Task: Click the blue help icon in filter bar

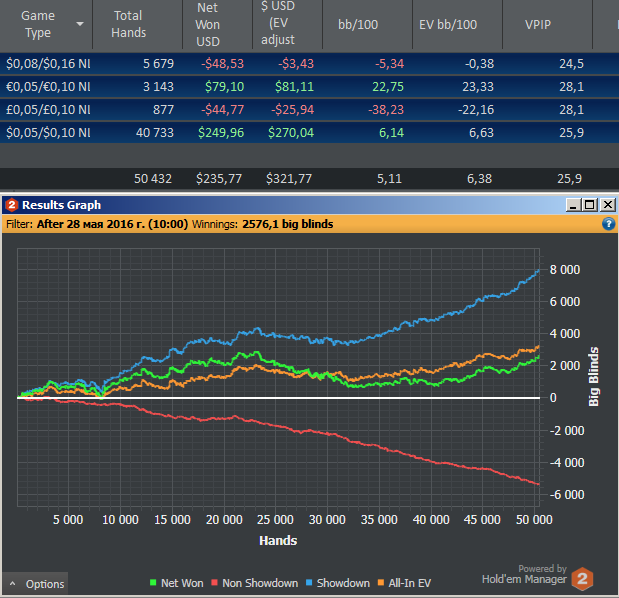Action: [608, 224]
